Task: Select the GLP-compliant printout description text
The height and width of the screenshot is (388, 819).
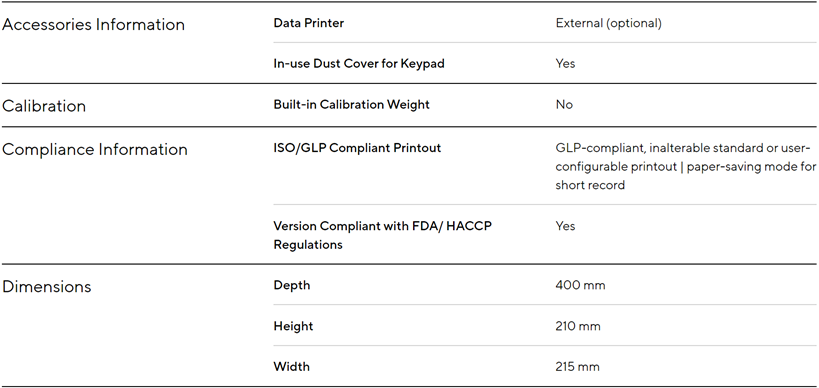Action: point(686,167)
